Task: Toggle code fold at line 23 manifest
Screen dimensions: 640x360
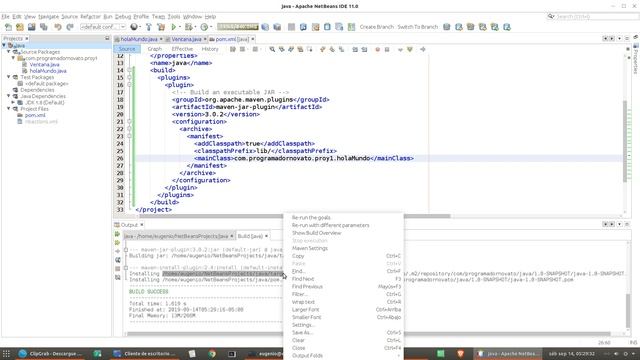Action: click(129, 136)
